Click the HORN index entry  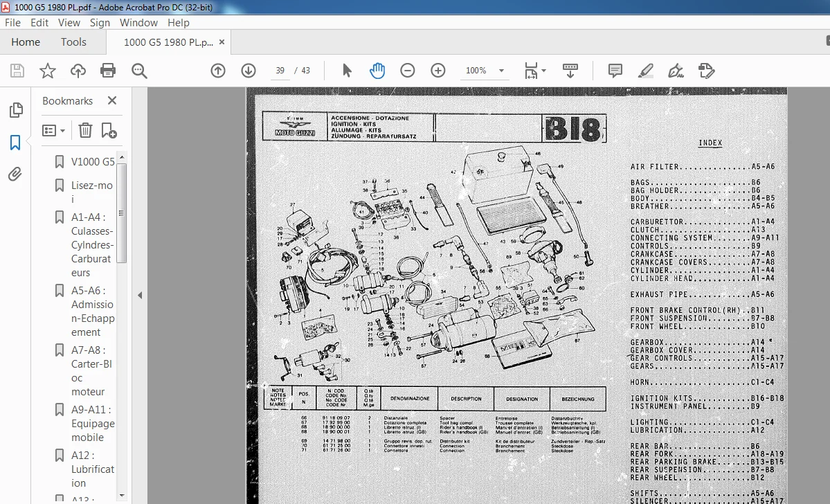[x=703, y=382]
